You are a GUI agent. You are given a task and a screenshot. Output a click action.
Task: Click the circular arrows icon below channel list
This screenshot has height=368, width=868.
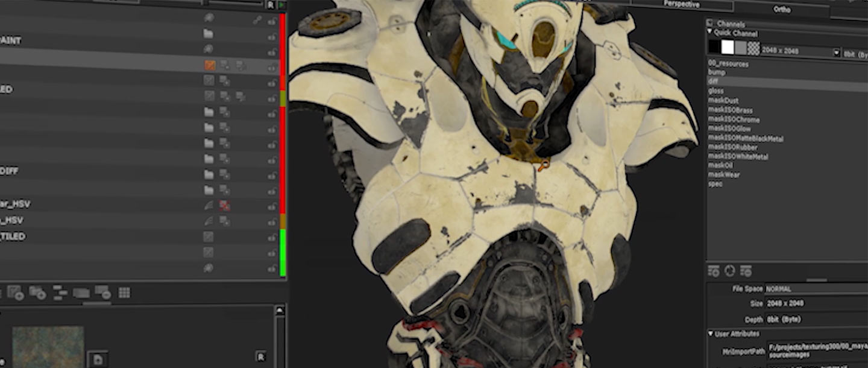(729, 271)
